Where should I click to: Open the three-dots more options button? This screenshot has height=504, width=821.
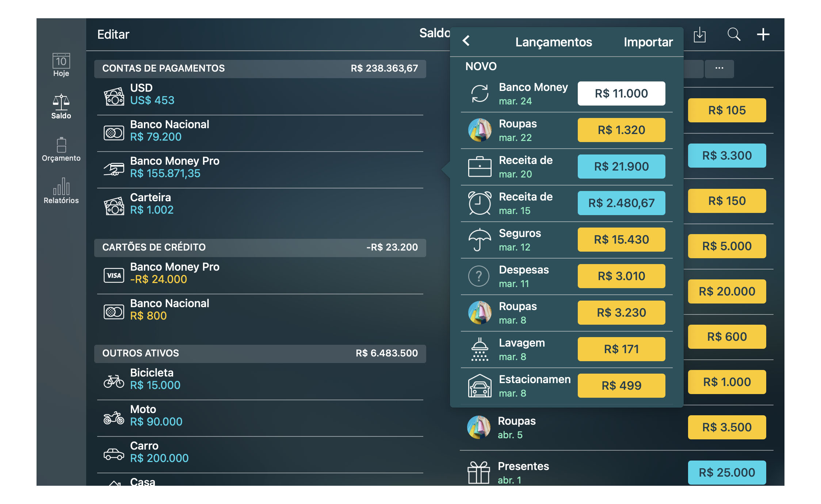719,69
